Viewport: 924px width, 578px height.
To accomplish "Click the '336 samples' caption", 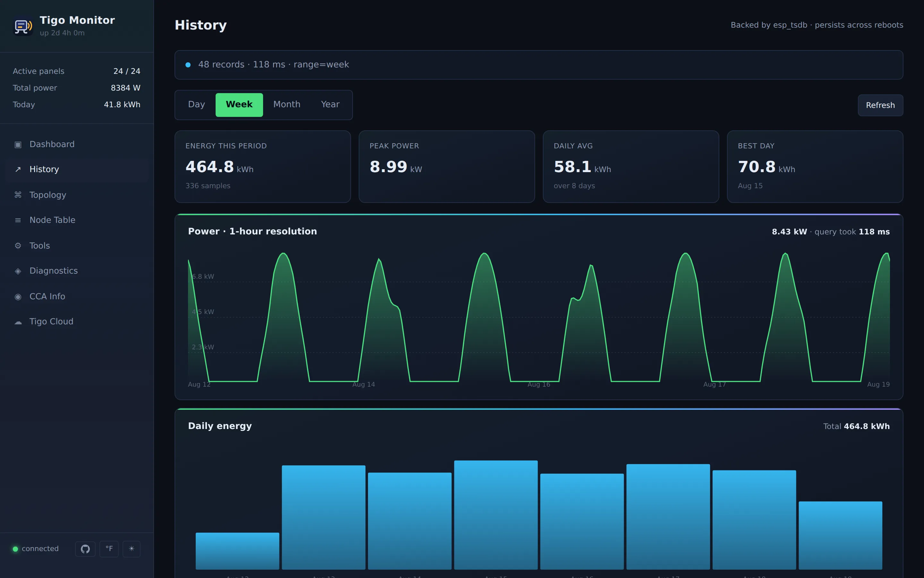I will click(x=208, y=186).
